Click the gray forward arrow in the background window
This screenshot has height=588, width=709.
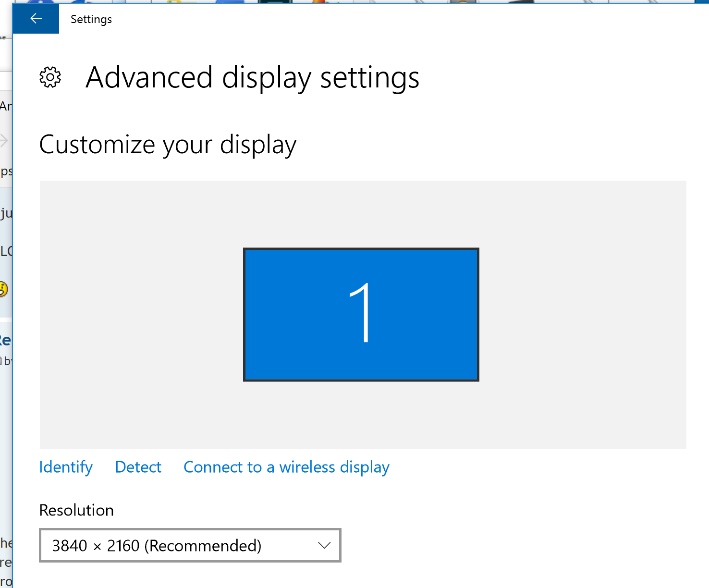(x=4, y=141)
